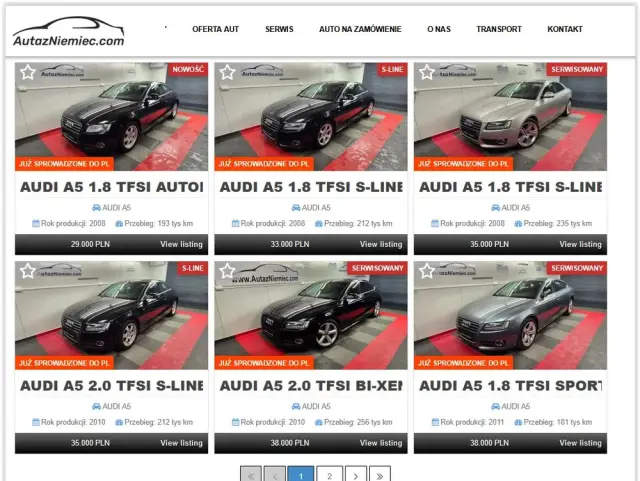640x481 pixels.
Task: Click calendar icon beside Rok produkcji 2011
Action: [435, 422]
